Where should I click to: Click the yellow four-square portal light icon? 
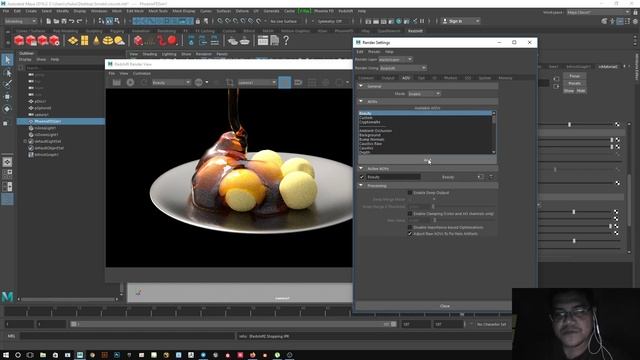coord(84,40)
